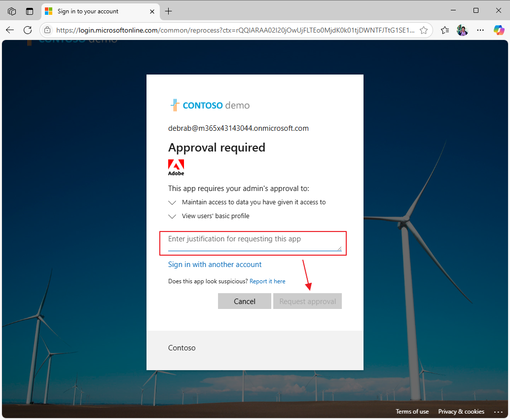The image size is (510, 420).
Task: Expand View users' basic profile permission
Action: [172, 216]
